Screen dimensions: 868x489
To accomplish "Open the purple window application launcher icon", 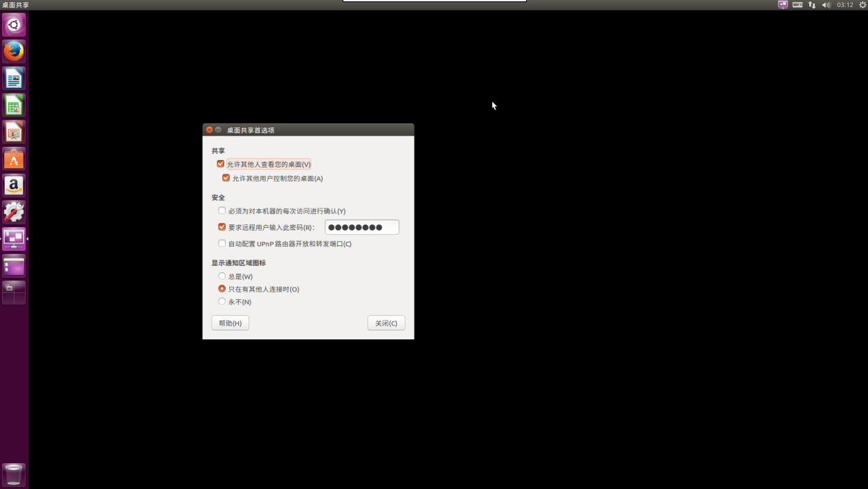I will pyautogui.click(x=14, y=266).
